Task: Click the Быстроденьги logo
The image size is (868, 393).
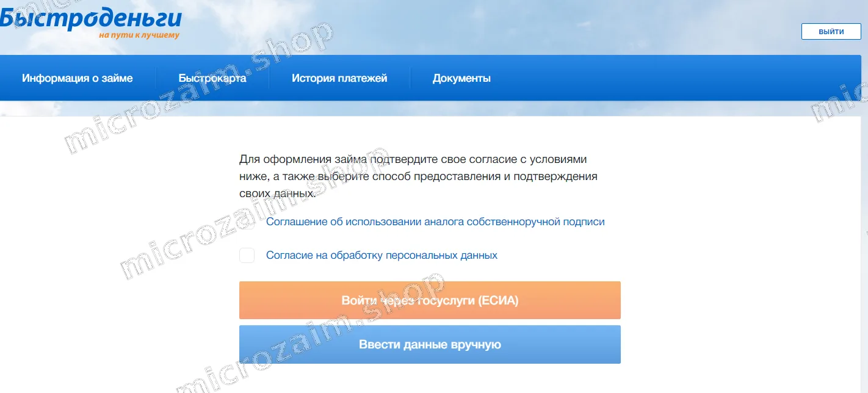Action: tap(90, 22)
